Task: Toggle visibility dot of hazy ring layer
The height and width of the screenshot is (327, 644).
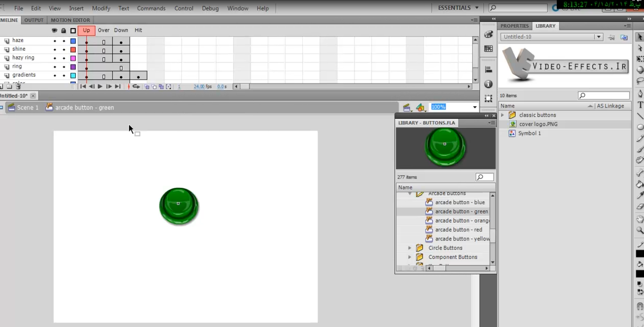Action: (55, 58)
